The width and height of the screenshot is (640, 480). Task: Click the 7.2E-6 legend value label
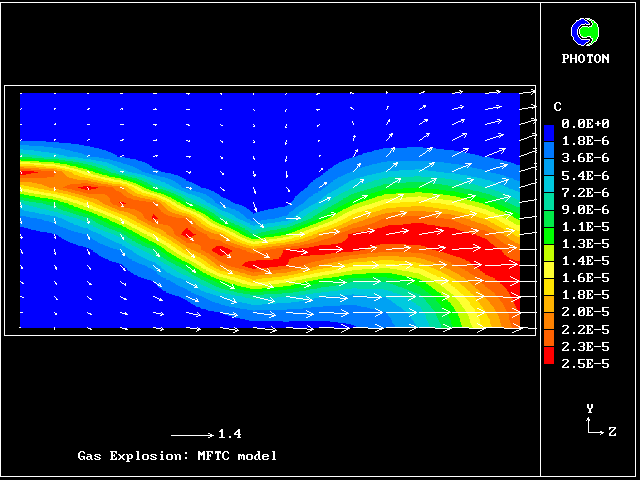click(x=585, y=192)
